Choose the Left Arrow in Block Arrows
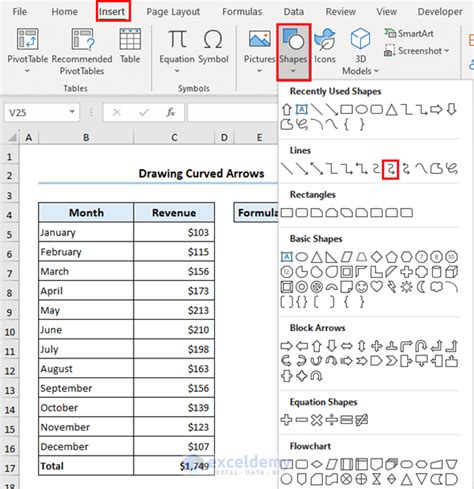Screen dimensions: 474x489 (302, 346)
